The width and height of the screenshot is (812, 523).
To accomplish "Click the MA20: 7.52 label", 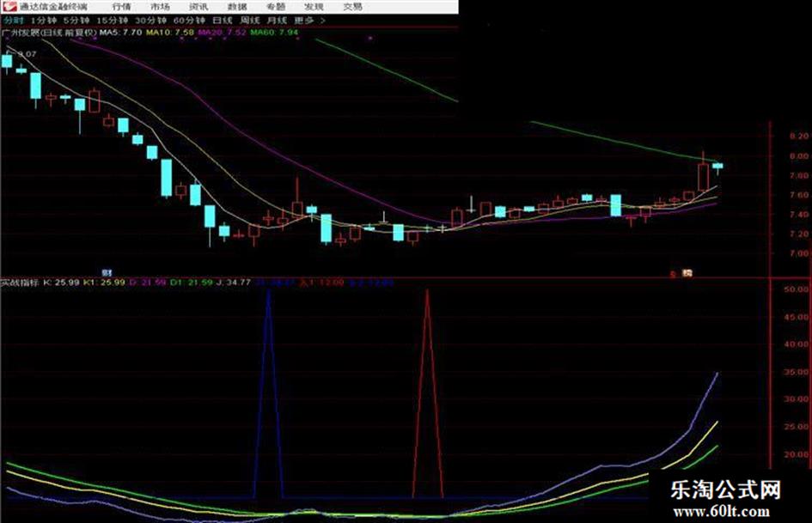I will (223, 32).
